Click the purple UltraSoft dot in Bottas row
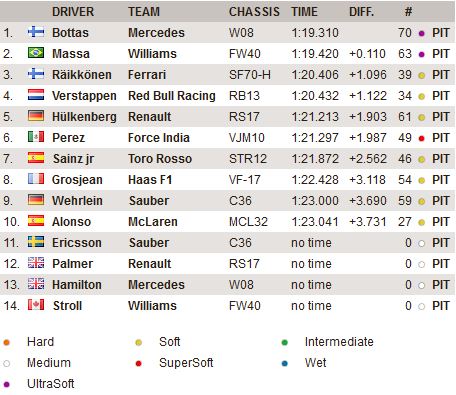 click(x=421, y=33)
